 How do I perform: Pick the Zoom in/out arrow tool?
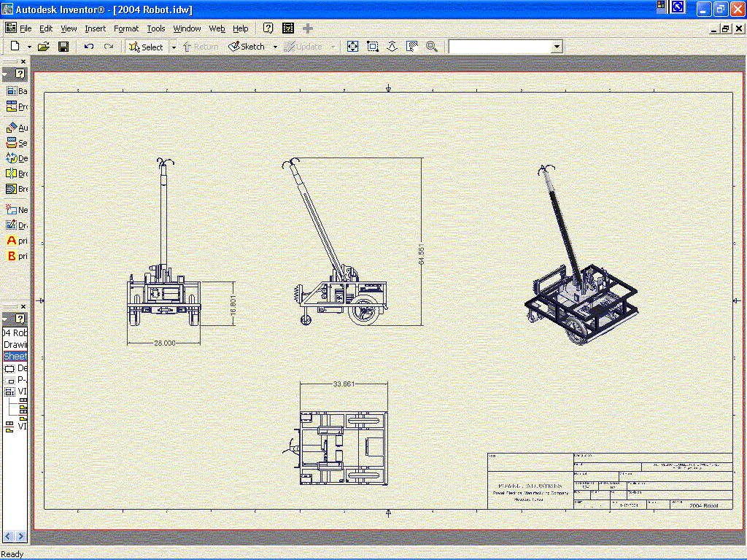point(392,46)
